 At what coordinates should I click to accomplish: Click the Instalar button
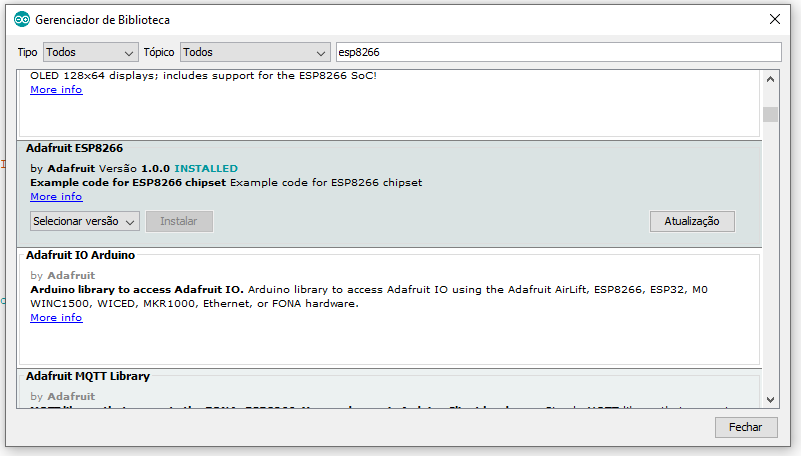click(x=179, y=221)
